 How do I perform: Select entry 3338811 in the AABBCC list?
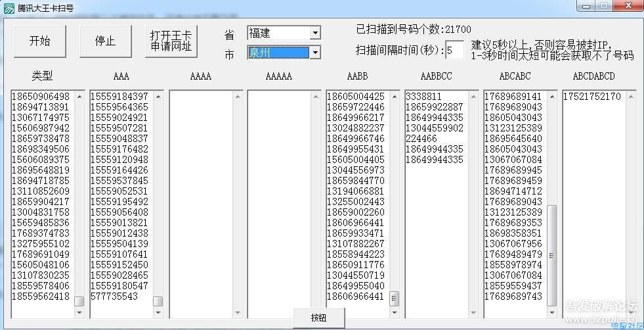pyautogui.click(x=424, y=97)
